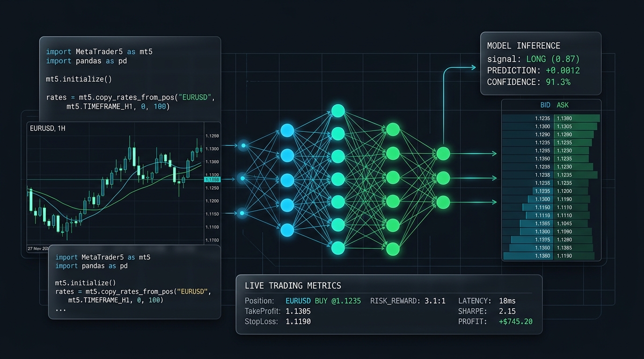Click the ASK column header
The height and width of the screenshot is (359, 644).
(x=563, y=105)
